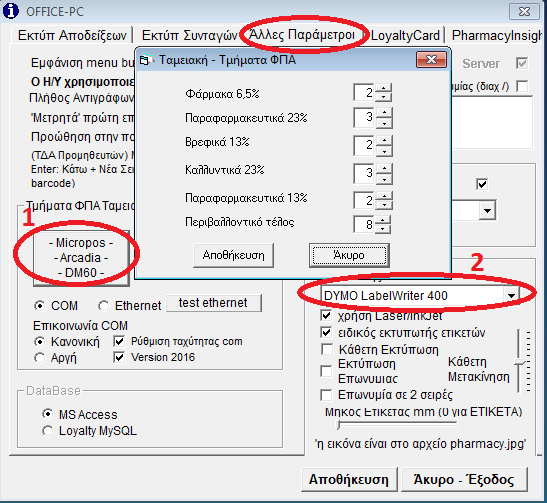
Task: Increase the Βρεφικά 13% department number
Action: point(384,141)
